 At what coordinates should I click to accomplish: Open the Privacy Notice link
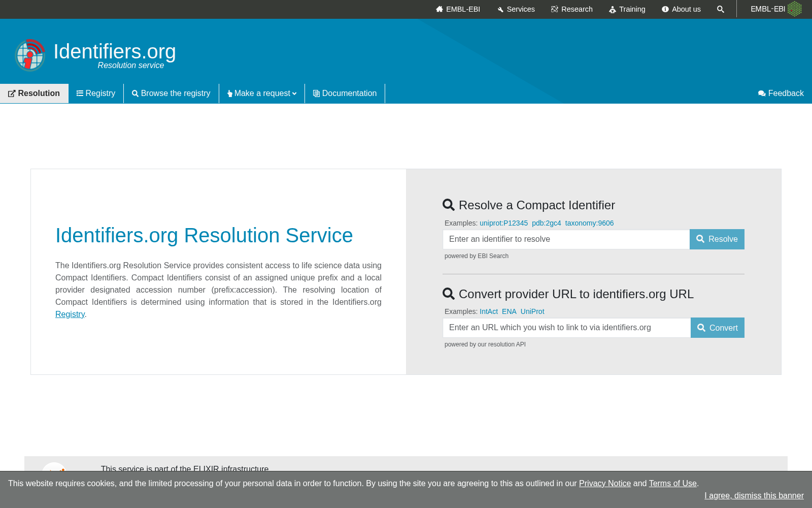605,484
